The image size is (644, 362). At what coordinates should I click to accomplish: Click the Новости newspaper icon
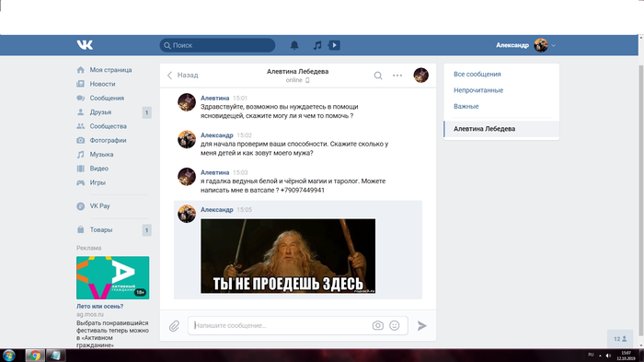pyautogui.click(x=81, y=84)
